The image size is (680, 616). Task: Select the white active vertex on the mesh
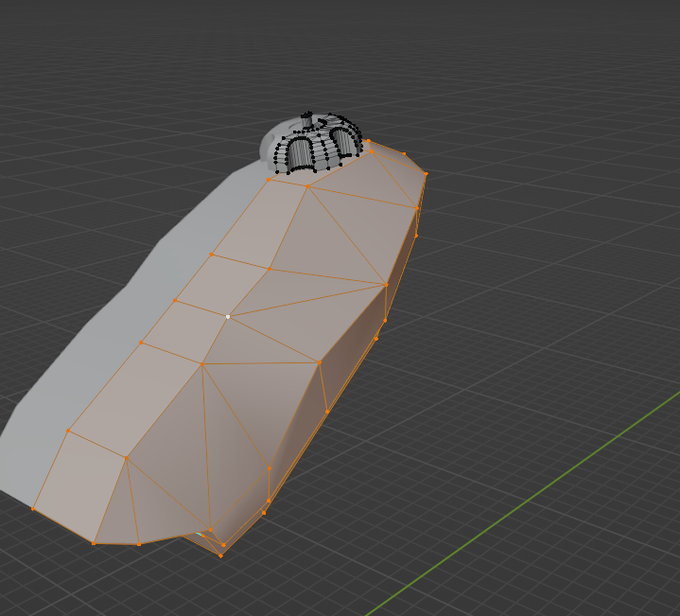[228, 317]
